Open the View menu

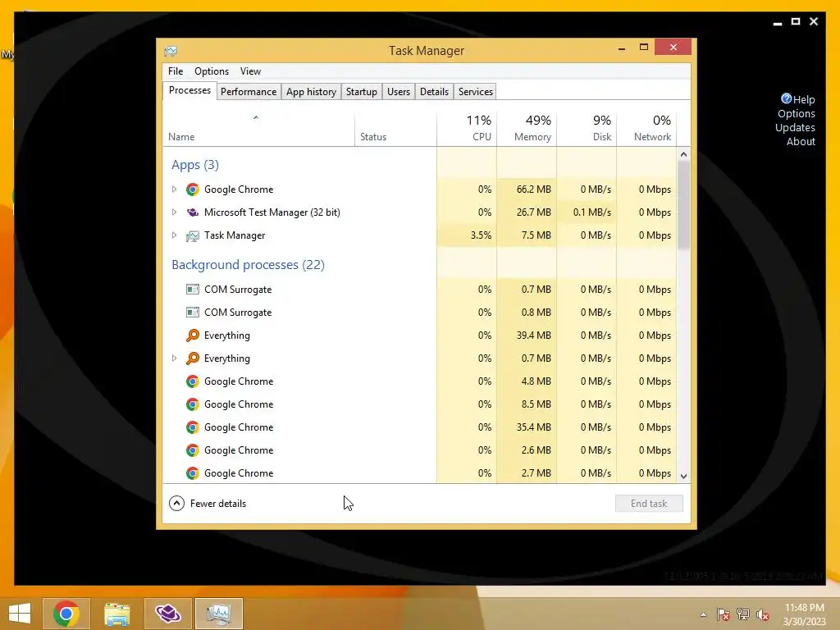pyautogui.click(x=250, y=71)
